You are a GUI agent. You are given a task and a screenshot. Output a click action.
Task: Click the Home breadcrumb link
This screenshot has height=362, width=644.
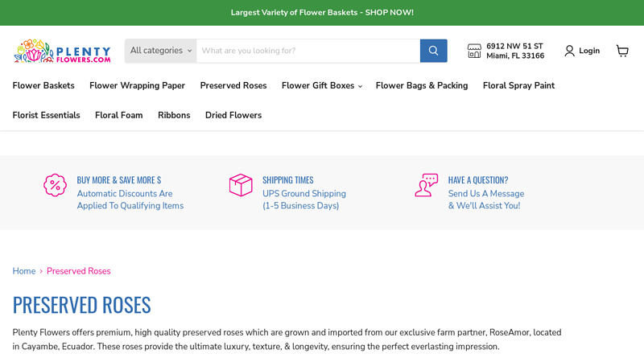[24, 271]
